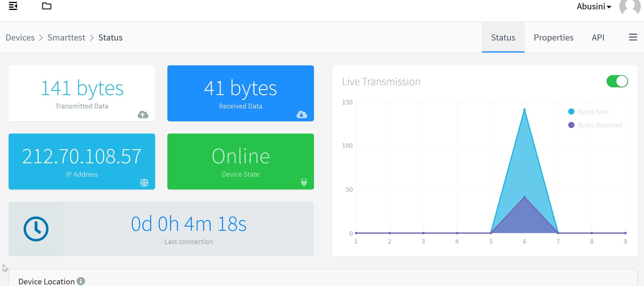
Task: Open the folder icon in top bar
Action: tap(46, 6)
